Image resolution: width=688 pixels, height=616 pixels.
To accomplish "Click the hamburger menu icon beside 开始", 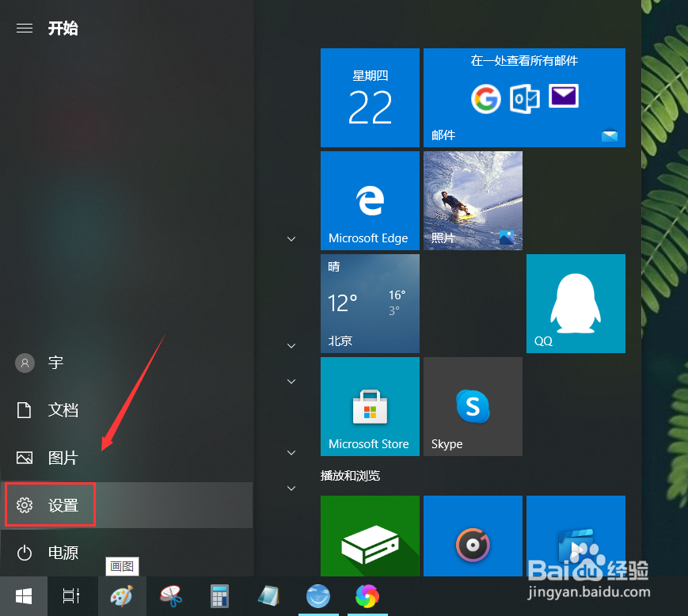I will coord(24,29).
